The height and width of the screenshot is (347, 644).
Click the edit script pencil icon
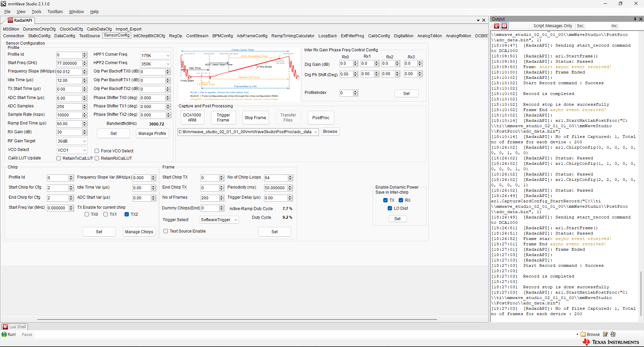tap(605, 334)
